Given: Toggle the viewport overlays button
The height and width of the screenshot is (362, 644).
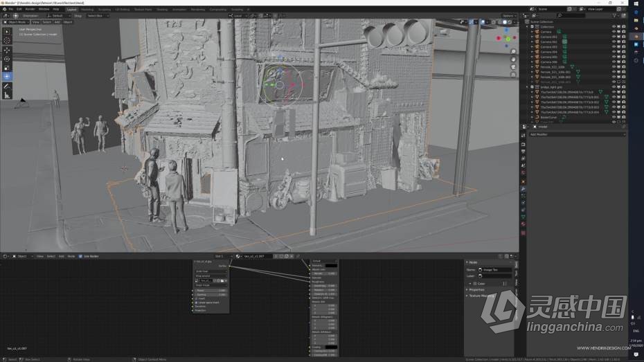Looking at the screenshot, I should click(483, 21).
